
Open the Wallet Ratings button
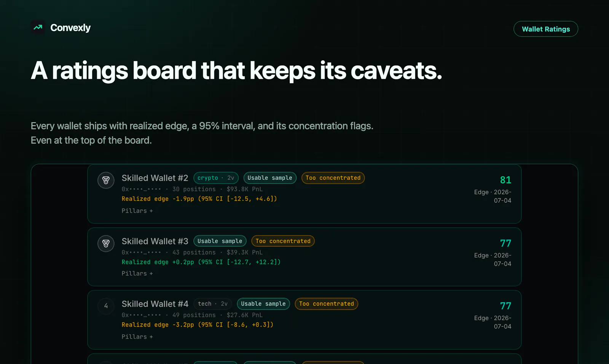click(x=546, y=29)
